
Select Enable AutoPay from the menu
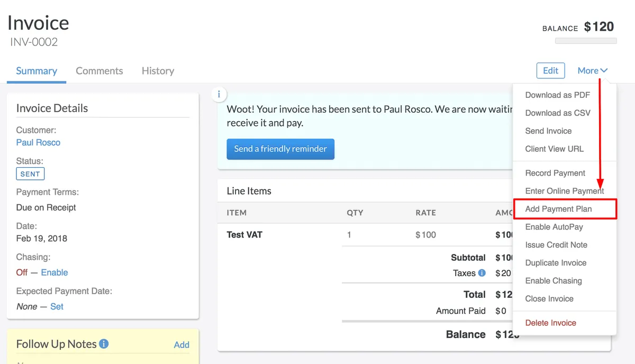(554, 227)
